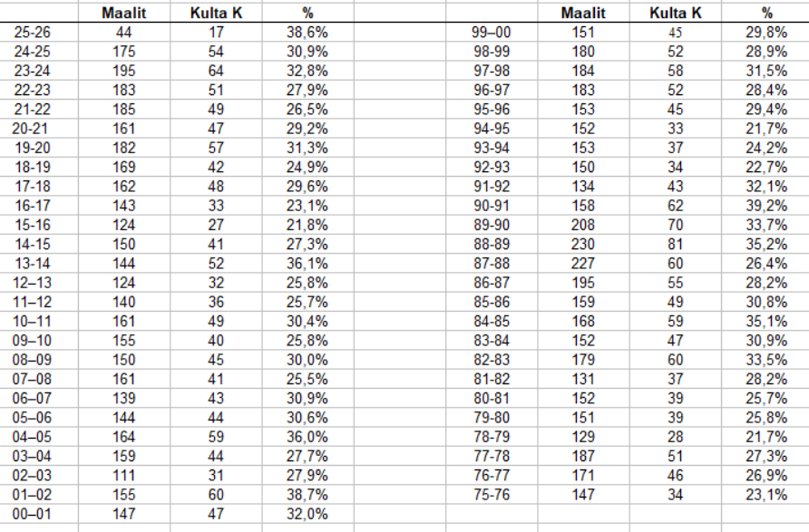This screenshot has height=532, width=809.
Task: Select Kulta K value 70 for season 89-90
Action: pyautogui.click(x=676, y=224)
